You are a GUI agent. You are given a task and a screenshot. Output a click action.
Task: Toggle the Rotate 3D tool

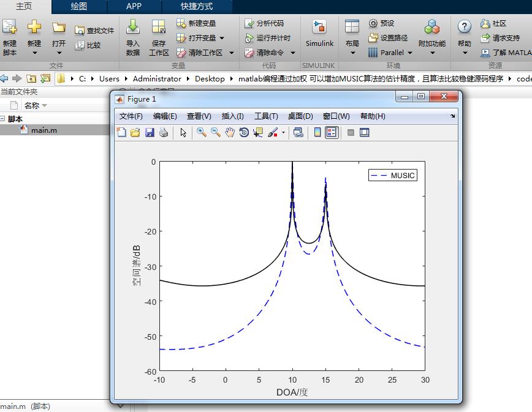coord(244,132)
